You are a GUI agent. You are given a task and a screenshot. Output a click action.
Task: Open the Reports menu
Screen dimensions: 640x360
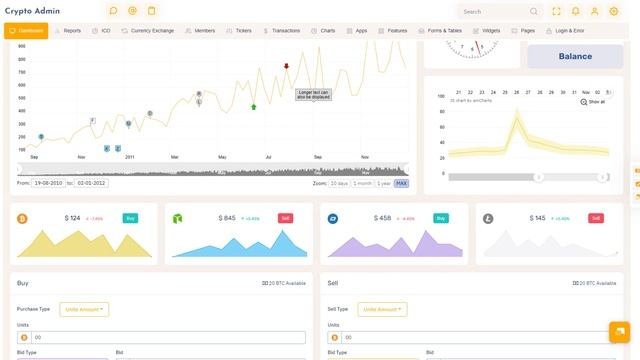[x=68, y=31]
